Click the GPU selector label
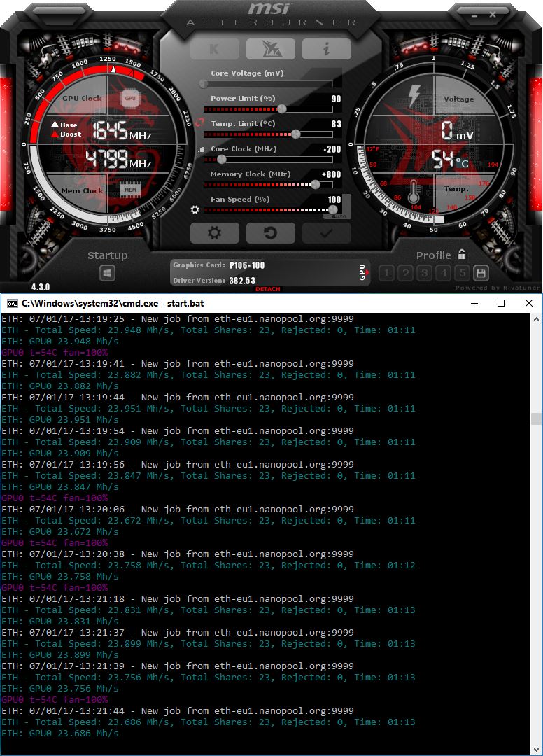Viewport: 543px width, 756px height. 362,272
